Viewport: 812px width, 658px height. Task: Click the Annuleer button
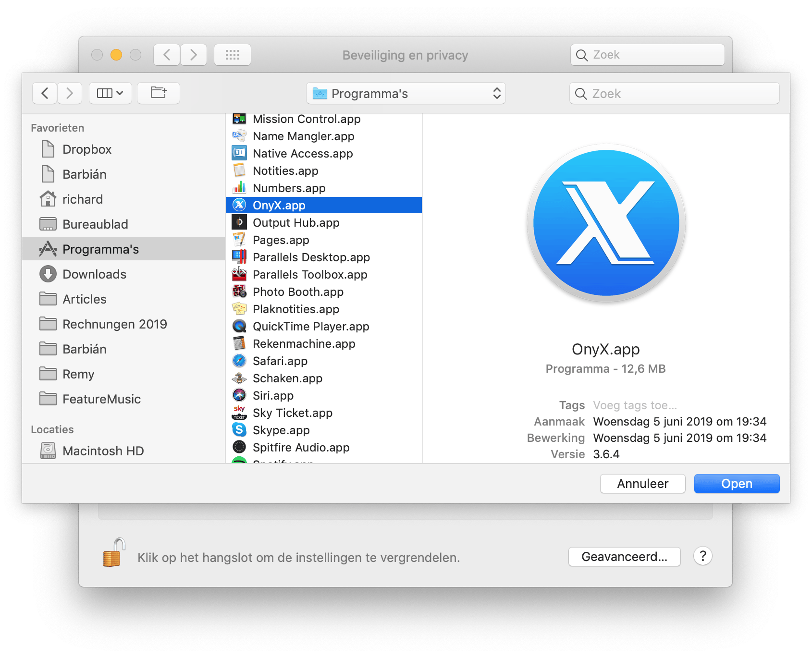pyautogui.click(x=642, y=484)
